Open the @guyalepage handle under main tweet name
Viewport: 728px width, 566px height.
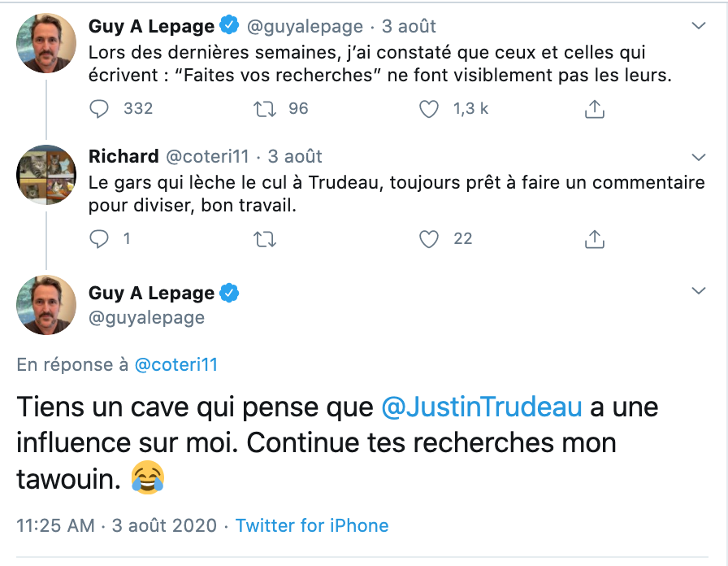[146, 318]
